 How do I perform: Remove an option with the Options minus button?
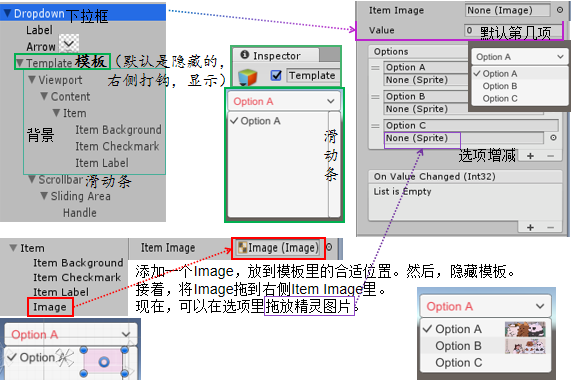click(x=550, y=156)
